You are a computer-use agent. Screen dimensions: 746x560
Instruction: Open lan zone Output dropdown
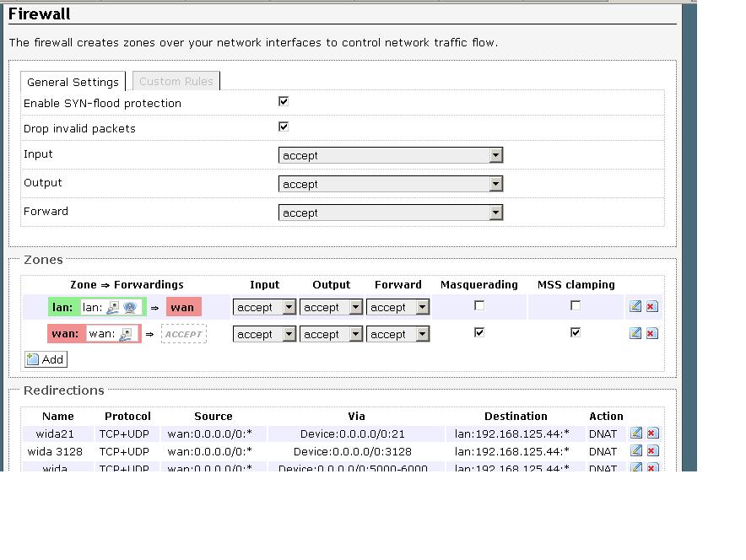pos(331,307)
